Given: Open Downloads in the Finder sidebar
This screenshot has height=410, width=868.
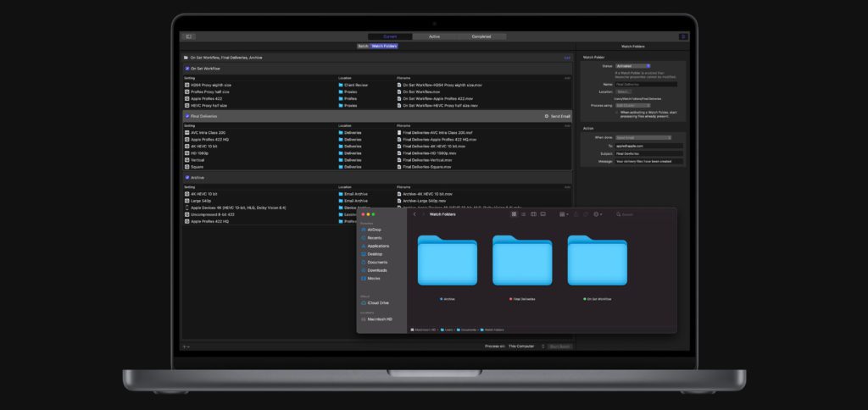Looking at the screenshot, I should [x=374, y=270].
